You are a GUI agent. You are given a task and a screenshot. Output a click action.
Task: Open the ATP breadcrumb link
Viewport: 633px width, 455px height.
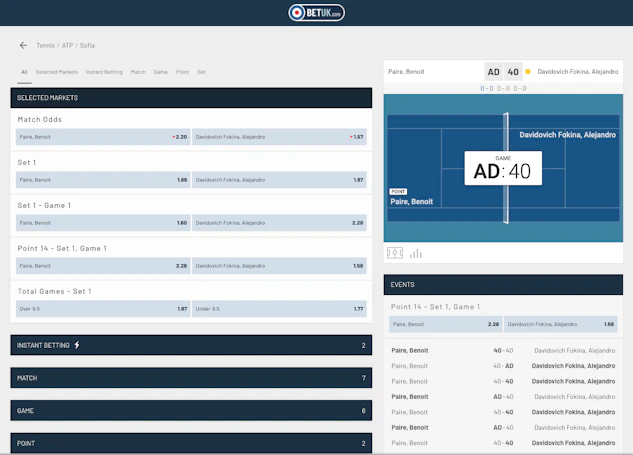(x=67, y=45)
